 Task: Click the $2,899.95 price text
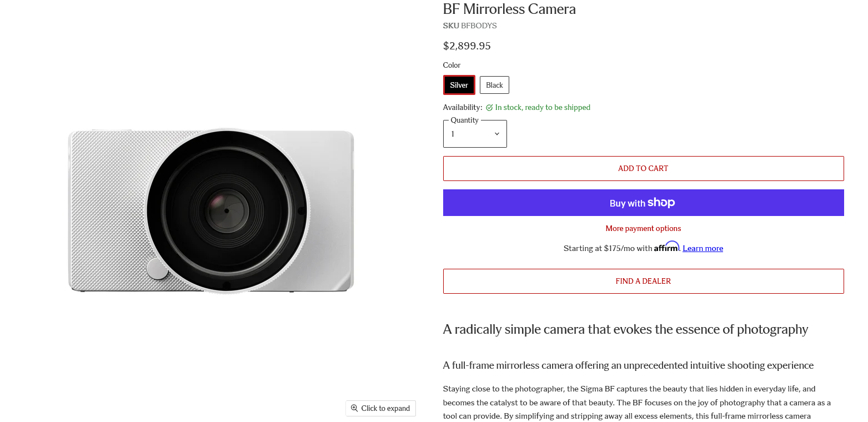point(467,46)
